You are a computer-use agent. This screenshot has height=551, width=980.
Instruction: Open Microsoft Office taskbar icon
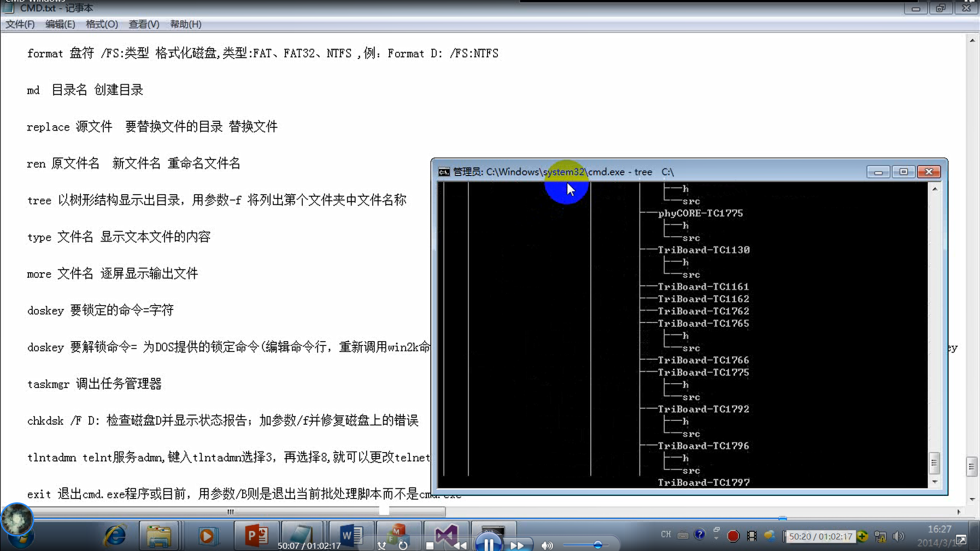(398, 536)
